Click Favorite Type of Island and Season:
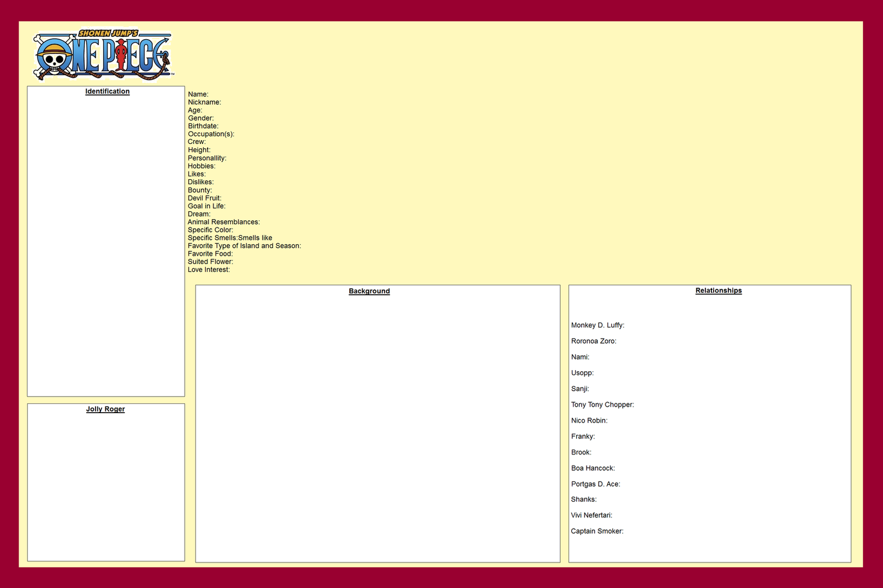Screen dimensions: 883x588 [244, 246]
